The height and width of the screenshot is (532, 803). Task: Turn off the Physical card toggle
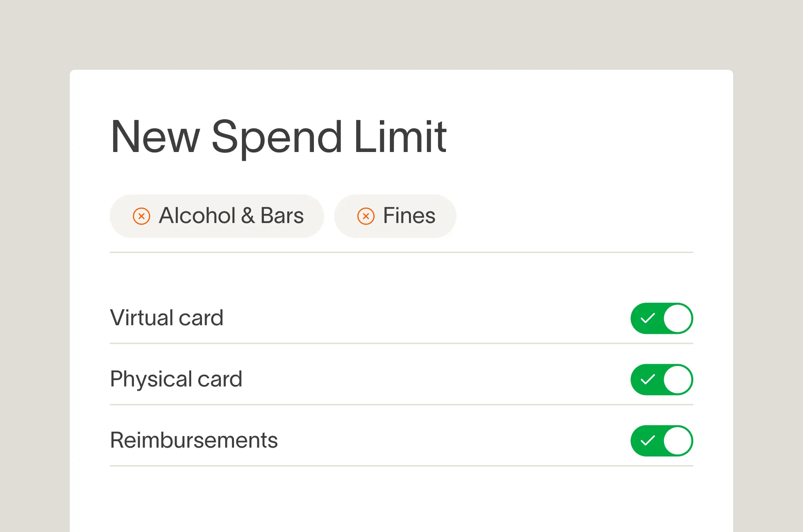(662, 380)
